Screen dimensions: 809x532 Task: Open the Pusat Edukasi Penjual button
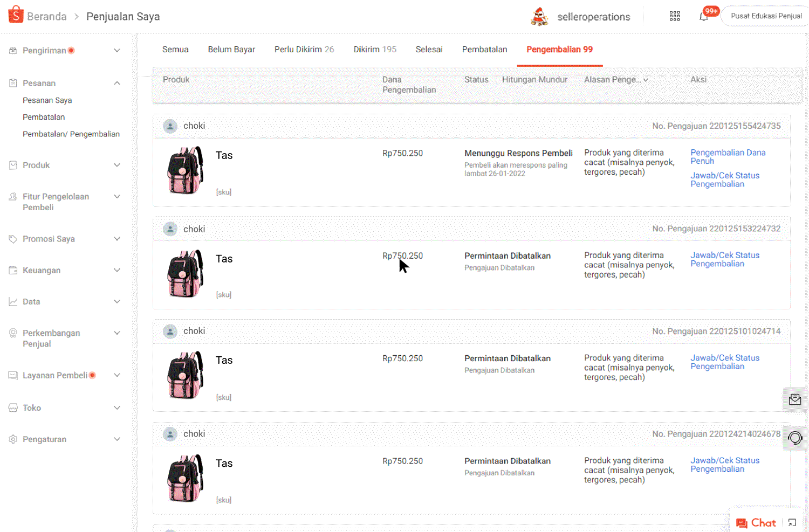(x=766, y=16)
